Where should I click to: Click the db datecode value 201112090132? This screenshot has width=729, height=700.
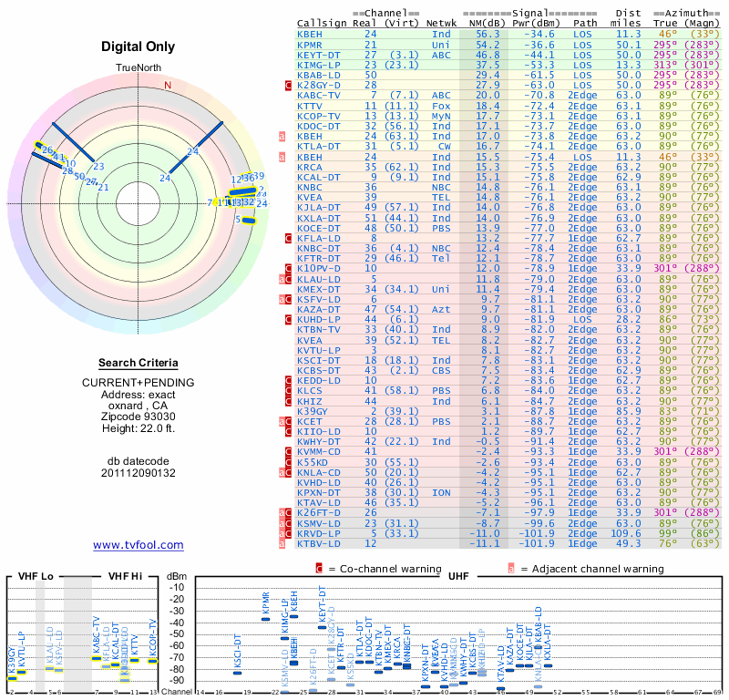click(139, 473)
